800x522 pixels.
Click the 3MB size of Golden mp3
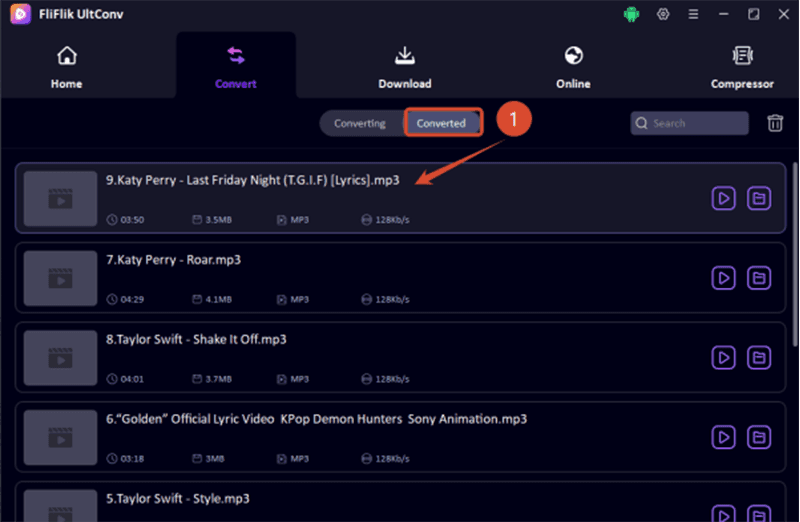click(x=215, y=459)
